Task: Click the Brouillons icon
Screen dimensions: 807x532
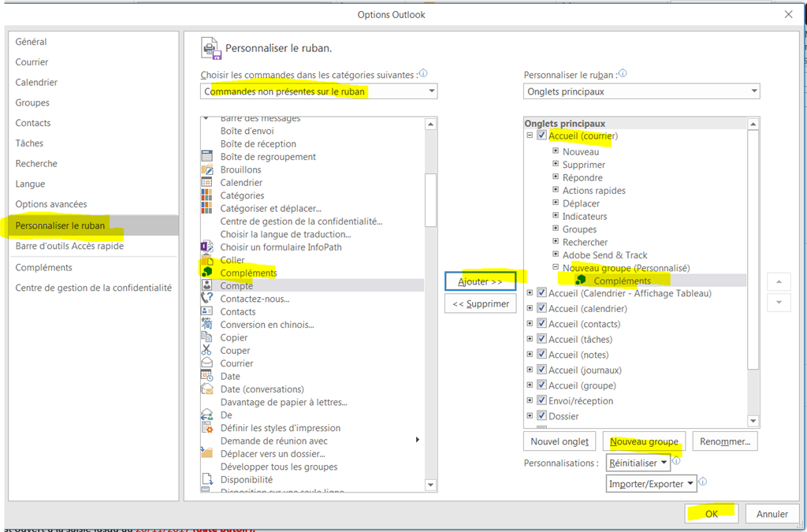Action: coord(207,169)
